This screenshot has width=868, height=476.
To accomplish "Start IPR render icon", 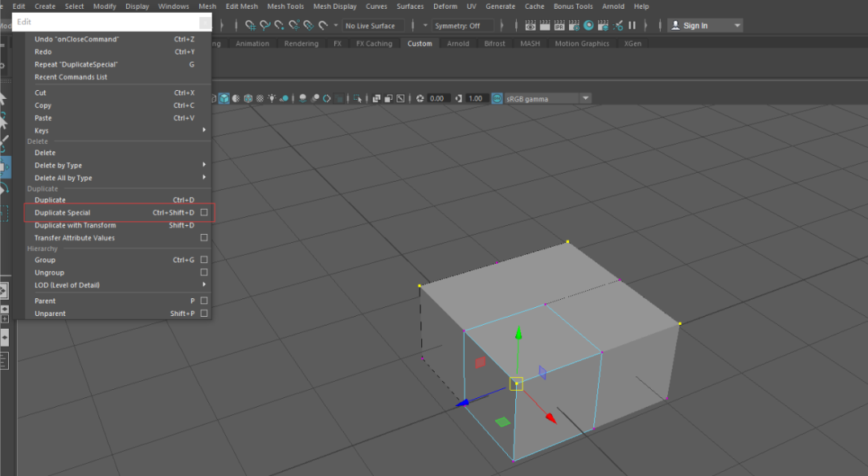I will coord(559,26).
